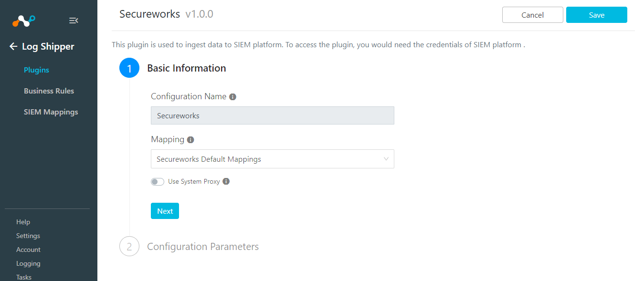644x281 pixels.
Task: Open the Mapping info tooltip
Action: (190, 139)
